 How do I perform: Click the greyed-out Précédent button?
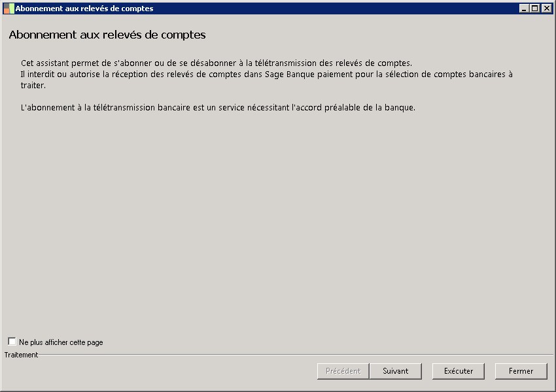point(343,371)
